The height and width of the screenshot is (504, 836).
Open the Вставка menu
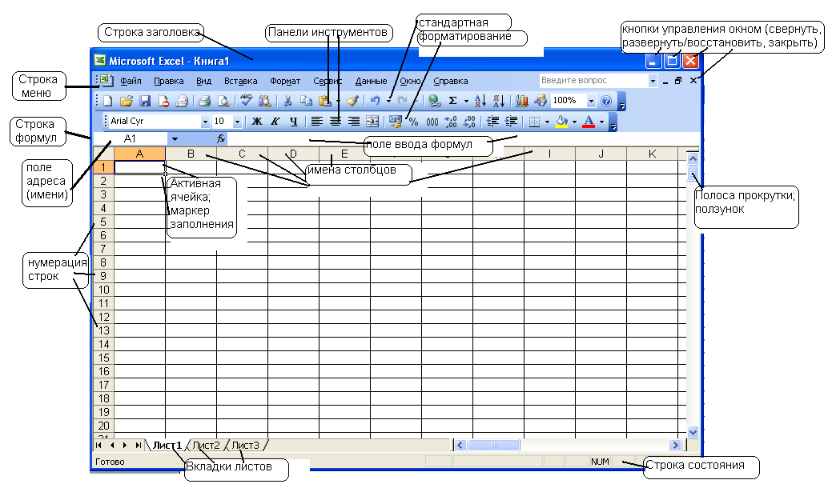click(x=240, y=81)
